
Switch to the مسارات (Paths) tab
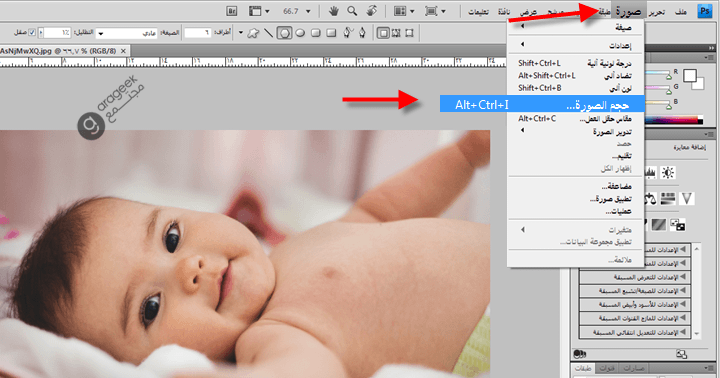[635, 368]
